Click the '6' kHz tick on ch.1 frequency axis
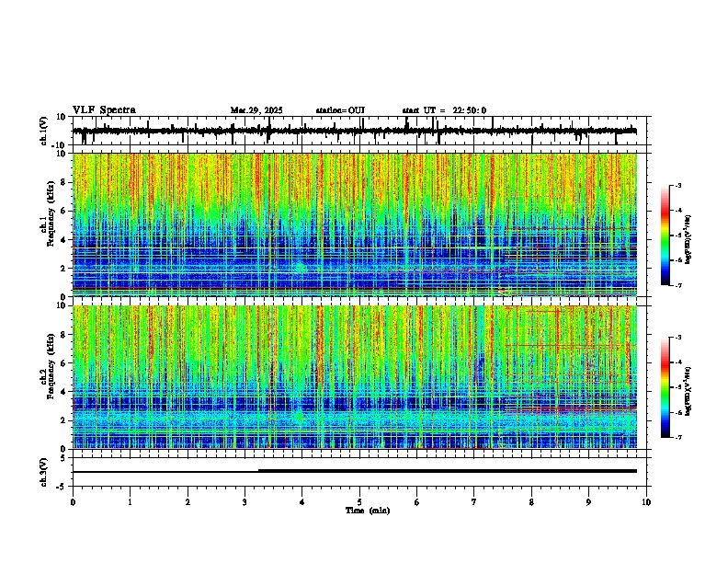Viewport: 728px width, 563px height. click(x=64, y=211)
